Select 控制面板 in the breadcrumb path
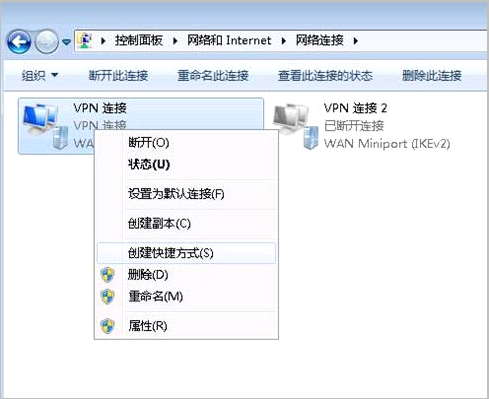489x399 pixels. (139, 41)
